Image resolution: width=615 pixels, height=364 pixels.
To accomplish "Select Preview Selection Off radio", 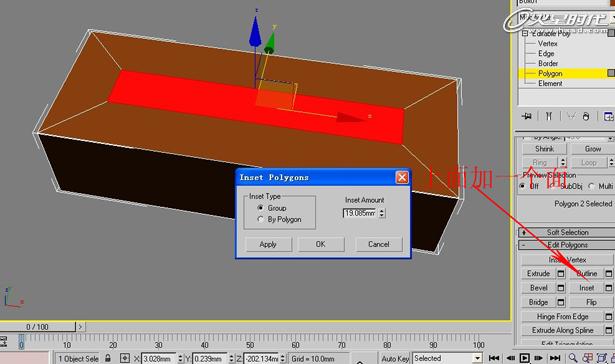I will point(522,186).
